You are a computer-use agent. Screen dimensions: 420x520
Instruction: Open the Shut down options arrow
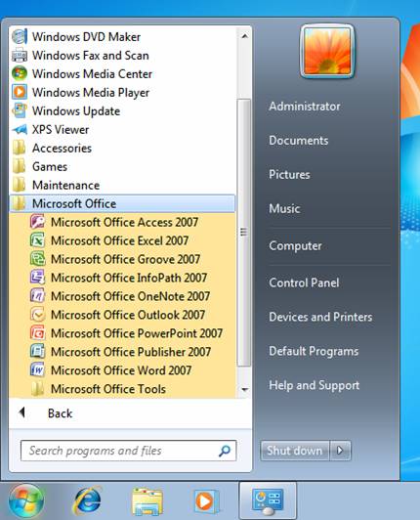tap(340, 451)
